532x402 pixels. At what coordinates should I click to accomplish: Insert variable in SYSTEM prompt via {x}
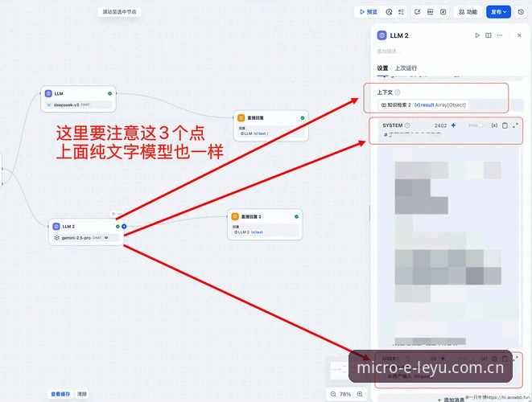tap(494, 125)
